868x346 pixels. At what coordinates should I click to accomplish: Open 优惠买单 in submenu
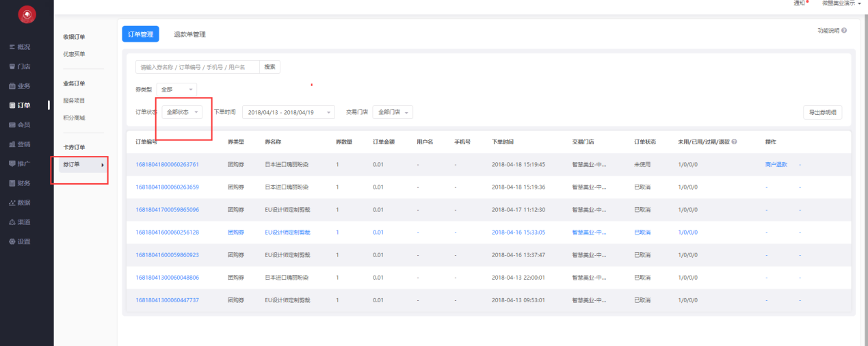tap(74, 54)
